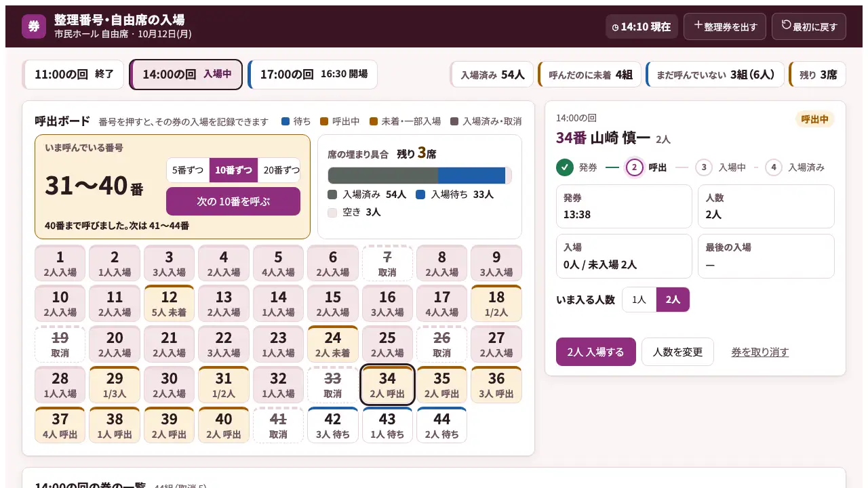The width and height of the screenshot is (868, 488).
Task: Select ticket 44 (2人 待ち)
Action: tap(441, 426)
